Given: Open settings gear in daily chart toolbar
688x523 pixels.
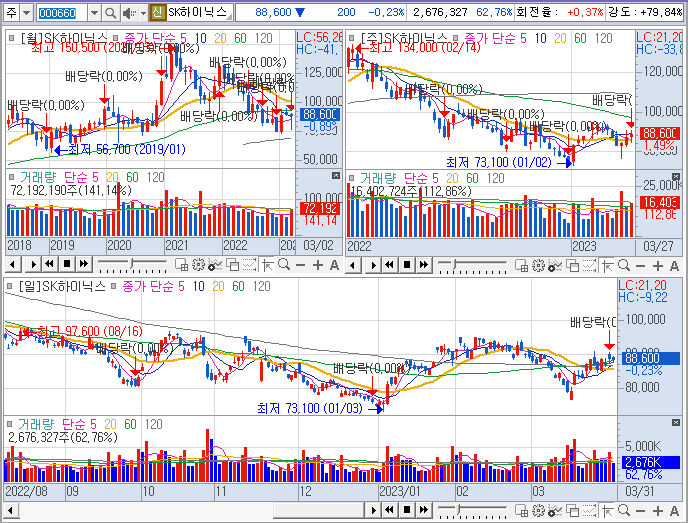Looking at the screenshot, I should point(538,510).
